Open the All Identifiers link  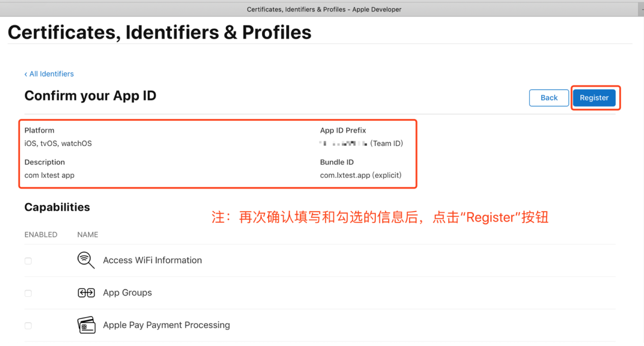point(49,74)
